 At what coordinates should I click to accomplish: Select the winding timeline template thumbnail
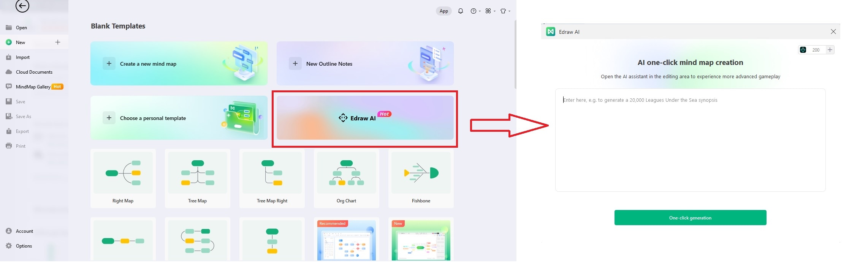(198, 240)
